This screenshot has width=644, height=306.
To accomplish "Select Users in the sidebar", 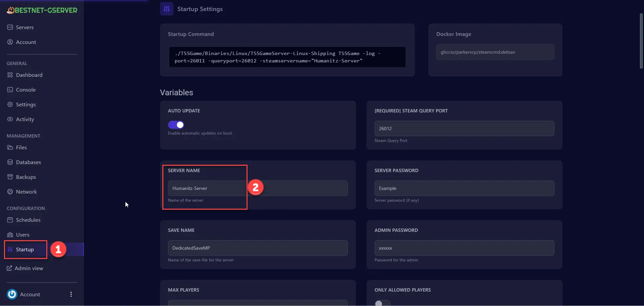I will coord(22,235).
